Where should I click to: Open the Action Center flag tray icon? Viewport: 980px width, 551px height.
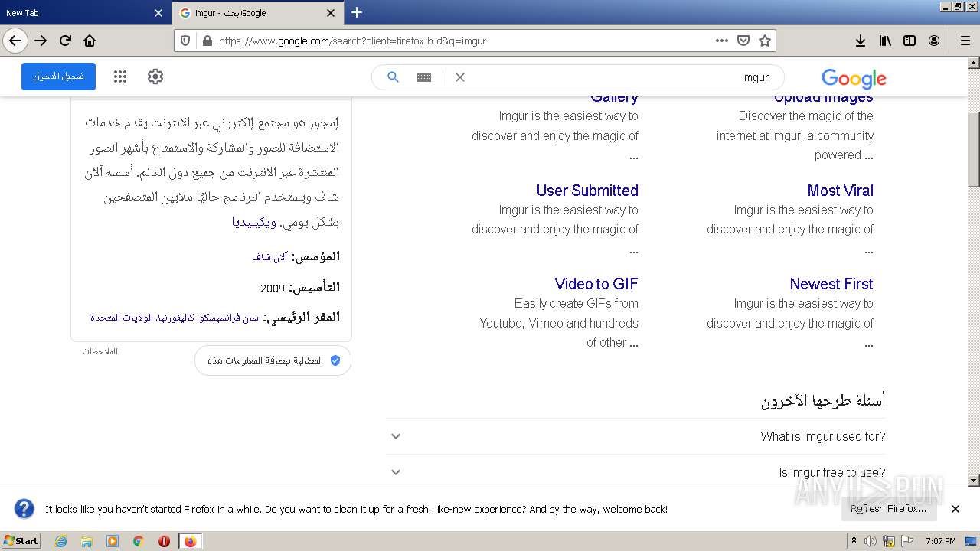pyautogui.click(x=909, y=541)
